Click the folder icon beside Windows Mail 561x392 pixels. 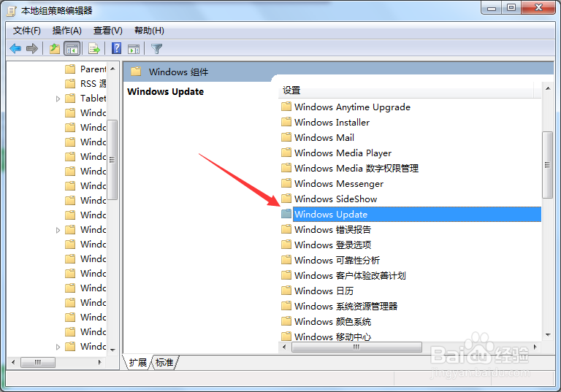pyautogui.click(x=286, y=137)
